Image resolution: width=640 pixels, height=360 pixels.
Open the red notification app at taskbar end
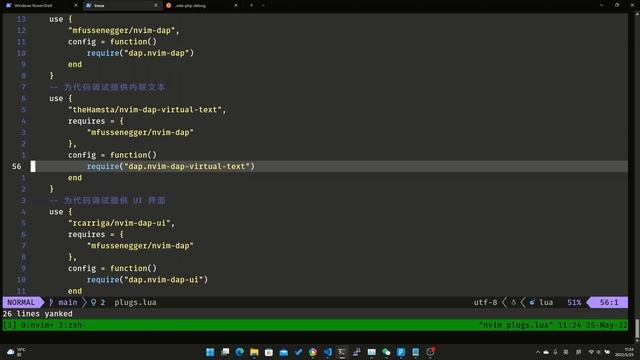pyautogui.click(x=430, y=352)
